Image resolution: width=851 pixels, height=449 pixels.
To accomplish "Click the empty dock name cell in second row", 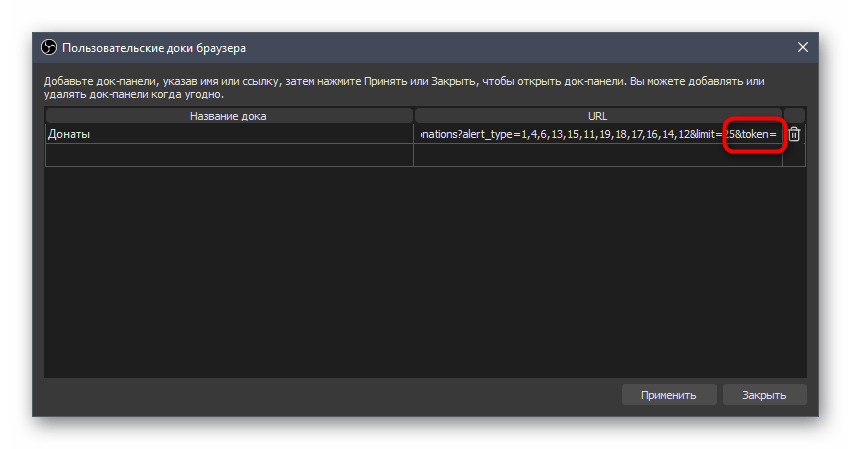I will [x=229, y=155].
